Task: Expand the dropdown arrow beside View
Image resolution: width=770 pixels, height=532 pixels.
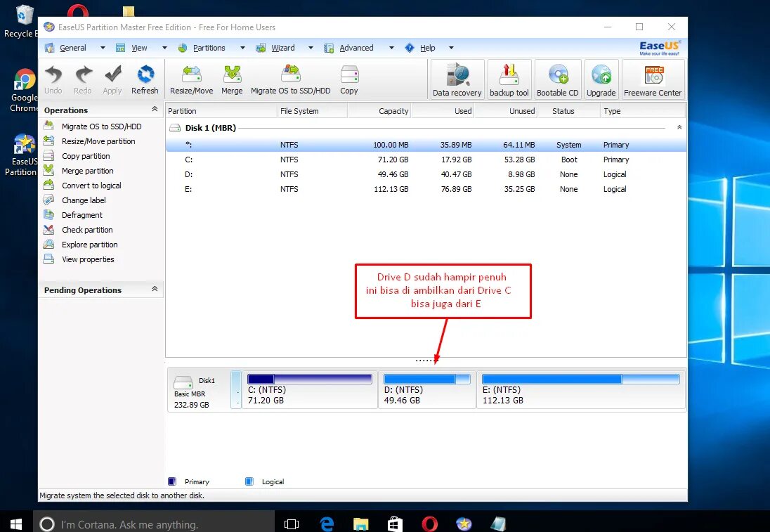Action: 164,48
